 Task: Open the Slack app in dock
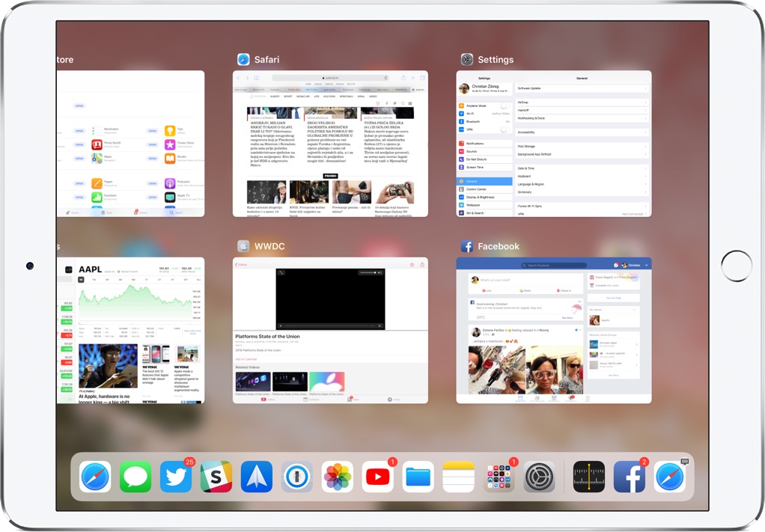click(x=216, y=477)
